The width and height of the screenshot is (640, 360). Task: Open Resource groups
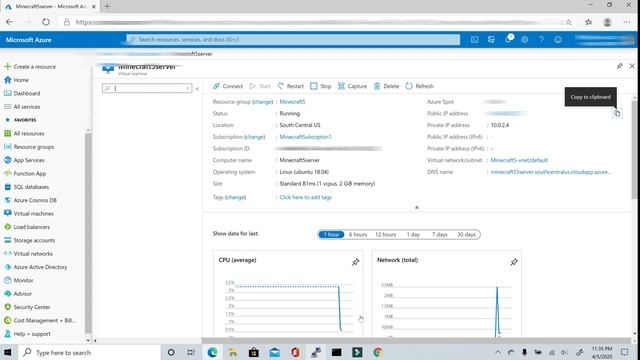coord(29,147)
